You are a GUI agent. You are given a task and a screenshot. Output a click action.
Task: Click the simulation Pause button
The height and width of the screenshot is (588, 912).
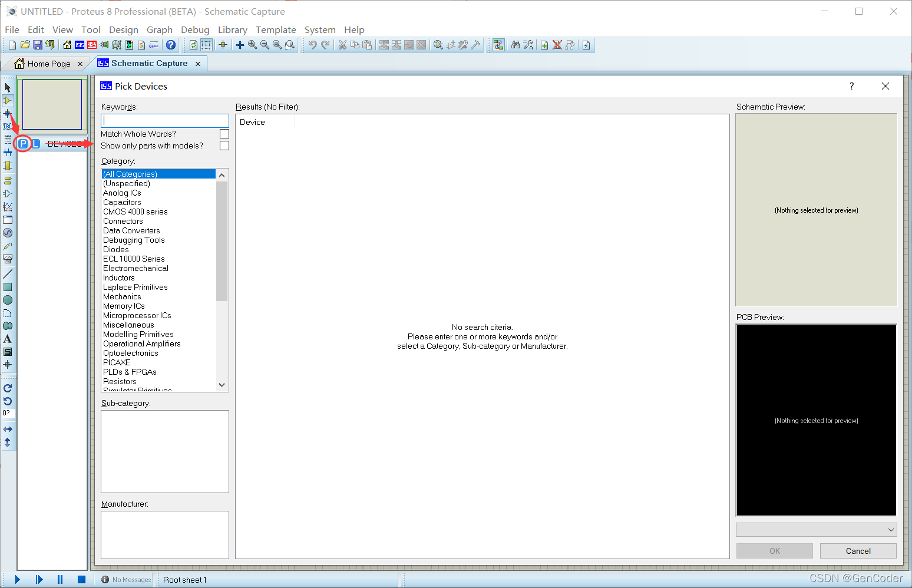pos(60,580)
